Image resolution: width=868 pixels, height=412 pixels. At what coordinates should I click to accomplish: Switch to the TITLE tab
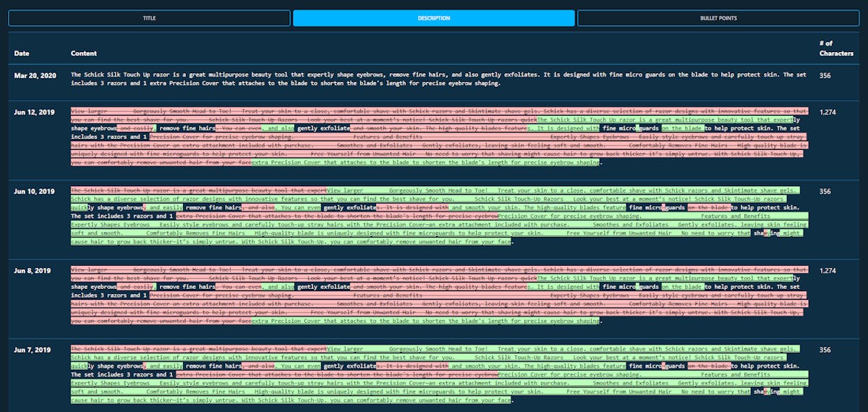click(149, 18)
